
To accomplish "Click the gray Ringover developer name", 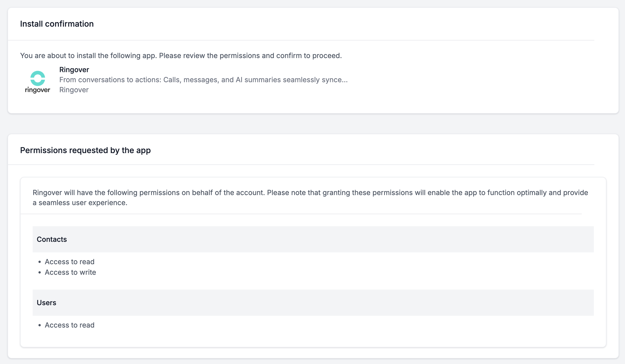I will pos(74,90).
